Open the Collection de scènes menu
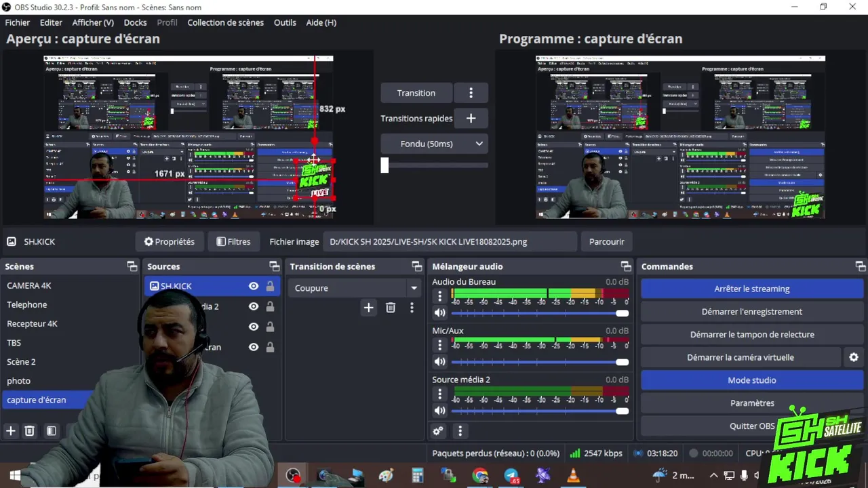The height and width of the screenshot is (488, 868). click(225, 22)
